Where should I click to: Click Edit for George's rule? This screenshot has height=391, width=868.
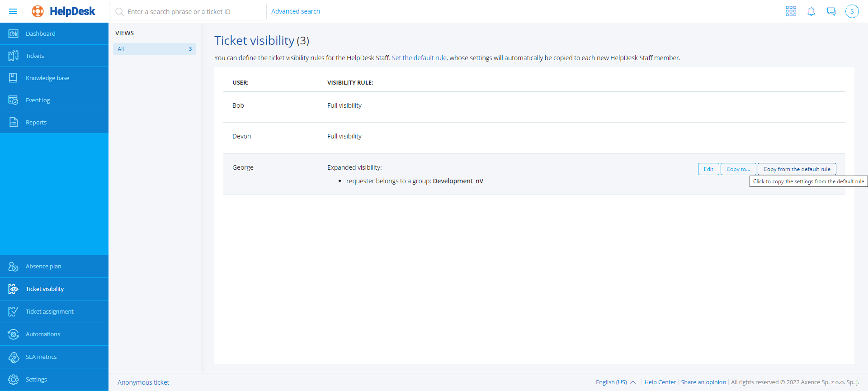coord(708,169)
